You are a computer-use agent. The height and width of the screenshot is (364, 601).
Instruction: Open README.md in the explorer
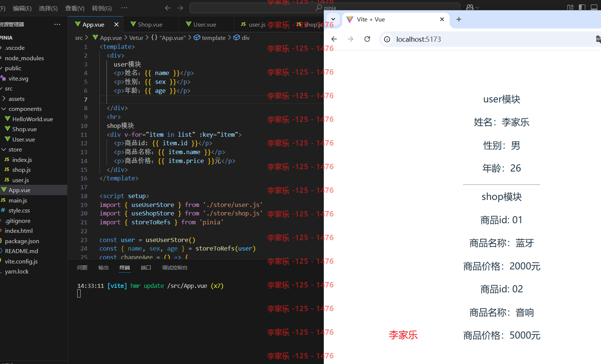coord(21,251)
